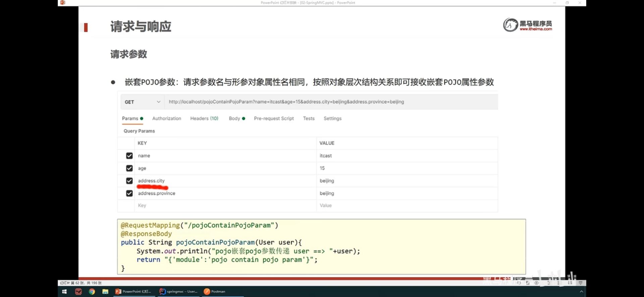Image resolution: width=644 pixels, height=297 pixels.
Task: Click the empty Value placeholder cell
Action: [407, 205]
